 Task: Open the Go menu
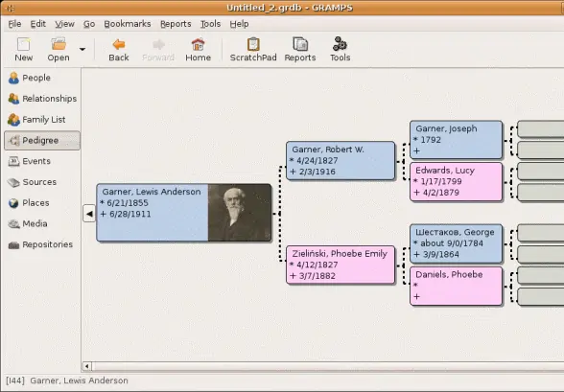pyautogui.click(x=89, y=24)
